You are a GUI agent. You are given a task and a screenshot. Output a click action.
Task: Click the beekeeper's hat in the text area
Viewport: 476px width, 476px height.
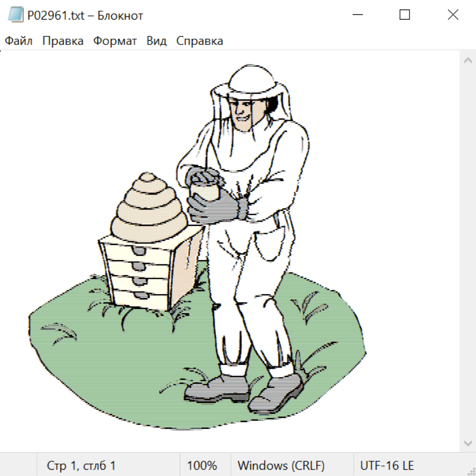coord(253,79)
